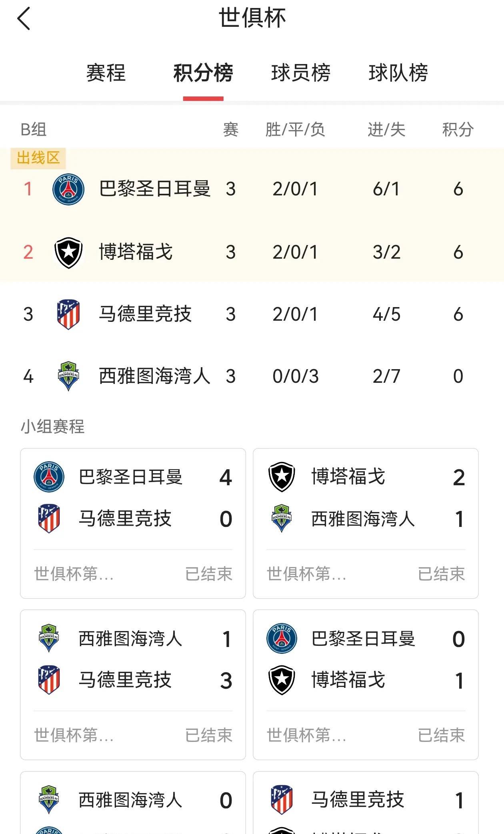Select the 积分榜 tab
Viewport: 504px width, 834px height.
tap(203, 73)
